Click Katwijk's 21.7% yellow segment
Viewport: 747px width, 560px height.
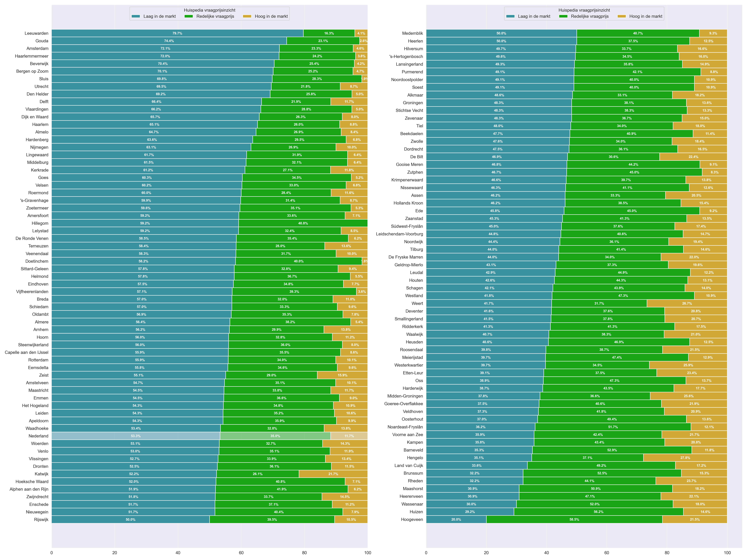coord(333,474)
